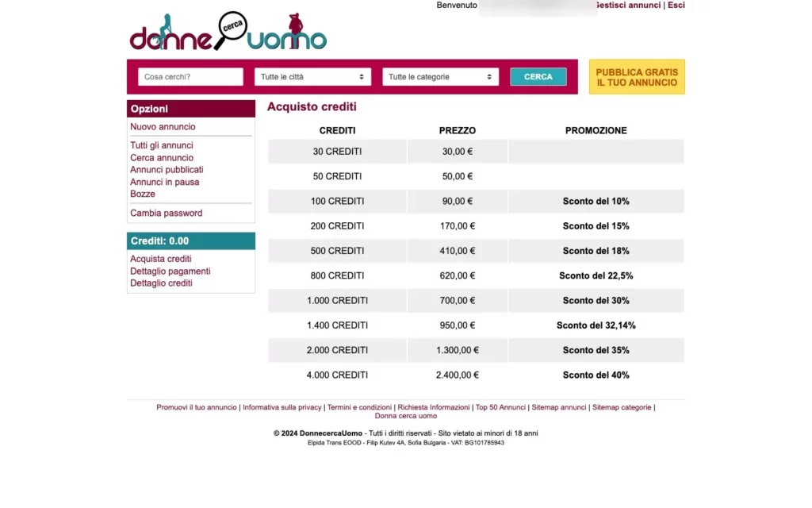Select 'Bozze' in the sidebar
The height and width of the screenshot is (508, 812).
pos(143,194)
